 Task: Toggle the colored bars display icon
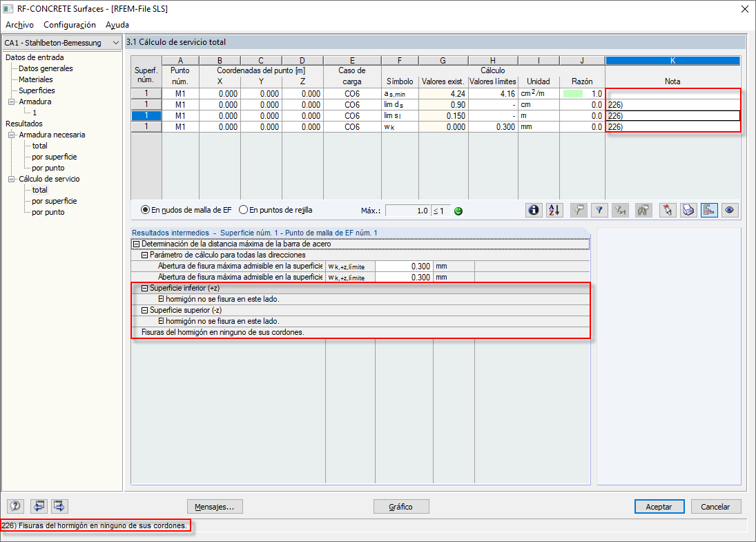pos(709,211)
